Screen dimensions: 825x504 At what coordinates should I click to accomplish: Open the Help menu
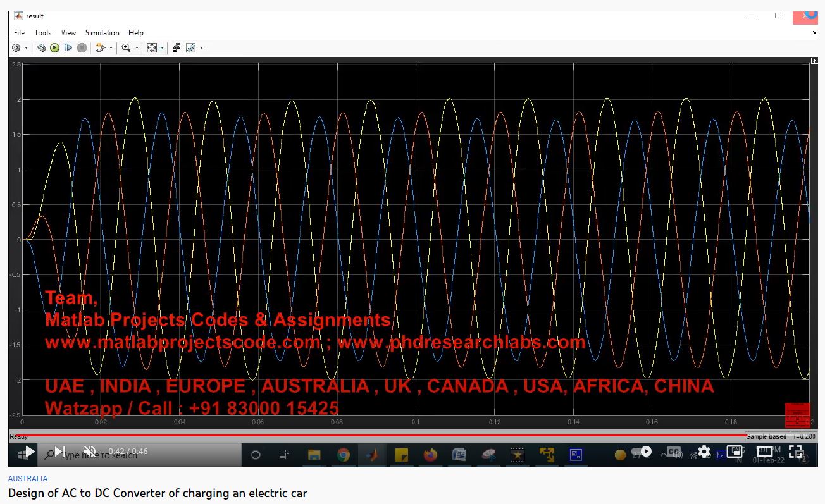[x=136, y=33]
